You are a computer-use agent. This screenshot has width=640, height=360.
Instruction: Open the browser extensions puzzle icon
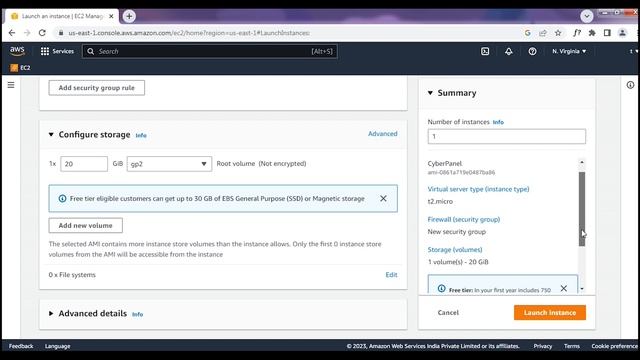592,33
